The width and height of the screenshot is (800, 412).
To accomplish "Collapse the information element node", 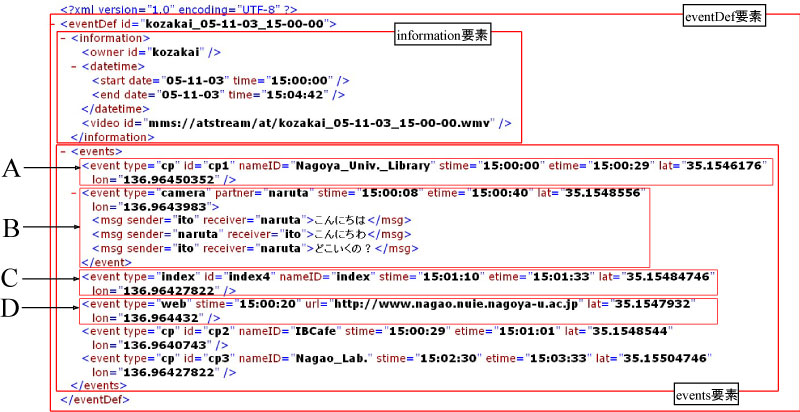I will pos(63,38).
